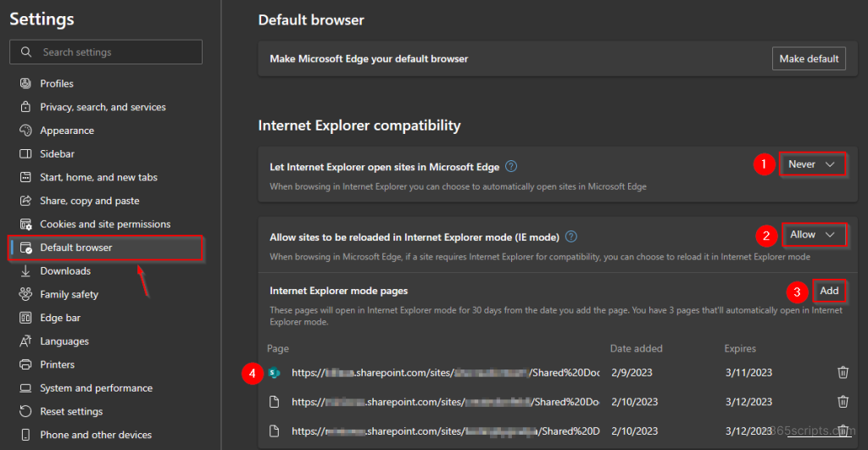
Task: Click the Page column header
Action: tap(278, 348)
